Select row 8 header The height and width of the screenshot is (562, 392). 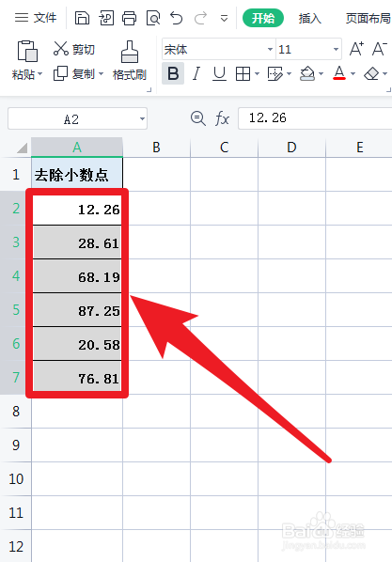pos(16,411)
